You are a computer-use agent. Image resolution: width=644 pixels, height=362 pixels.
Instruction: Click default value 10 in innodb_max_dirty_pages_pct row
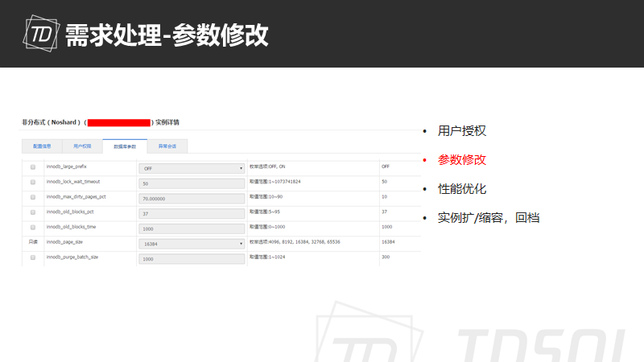(x=385, y=196)
